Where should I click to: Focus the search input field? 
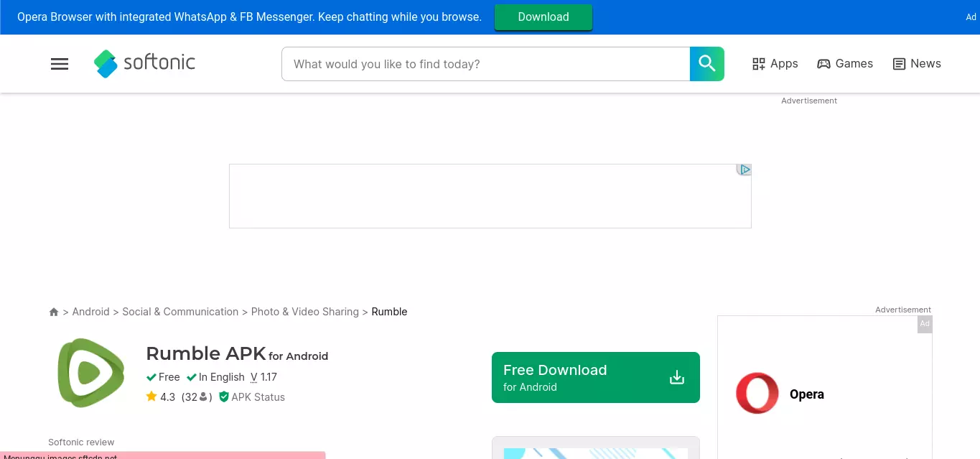click(486, 64)
